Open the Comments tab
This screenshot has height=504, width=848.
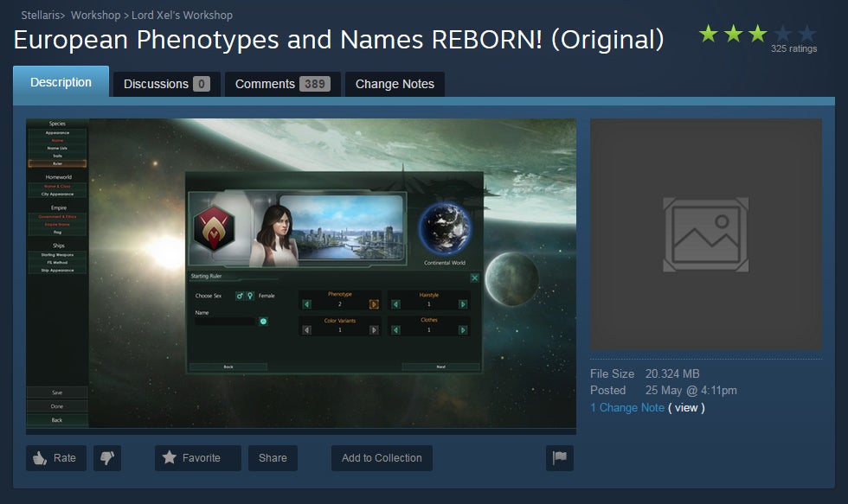click(x=283, y=84)
